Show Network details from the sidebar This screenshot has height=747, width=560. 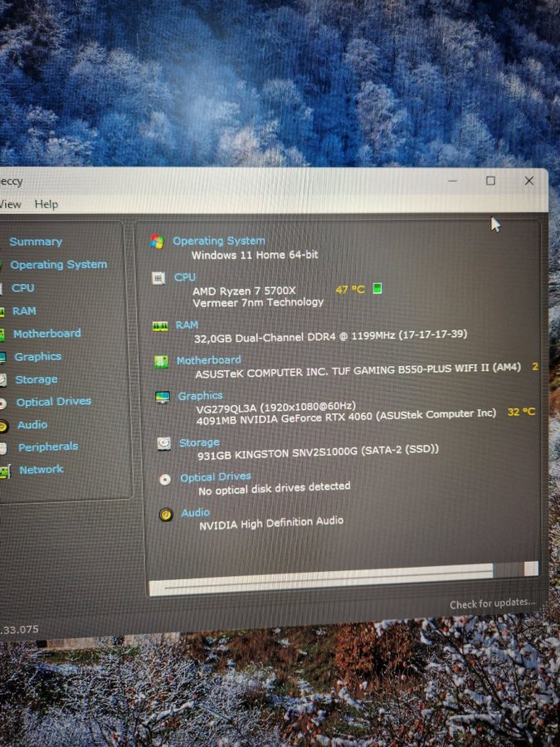pos(41,470)
